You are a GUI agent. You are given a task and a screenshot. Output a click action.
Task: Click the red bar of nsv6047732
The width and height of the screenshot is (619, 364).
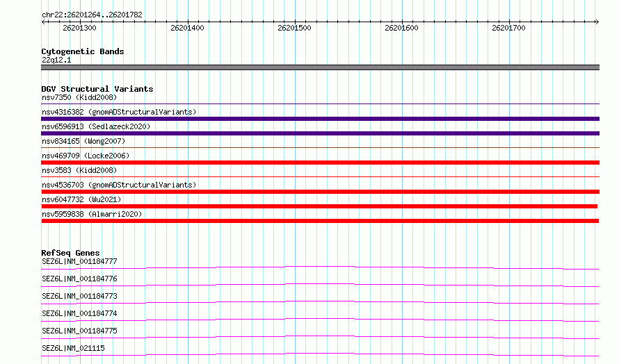coord(319,206)
